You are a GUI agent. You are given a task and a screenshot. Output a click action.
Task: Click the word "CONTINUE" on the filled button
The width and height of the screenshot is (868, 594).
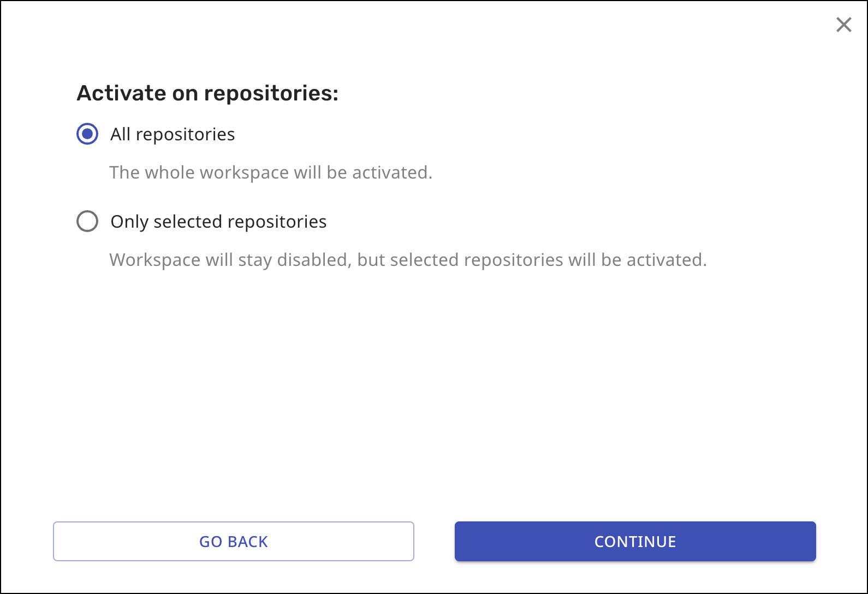point(635,542)
